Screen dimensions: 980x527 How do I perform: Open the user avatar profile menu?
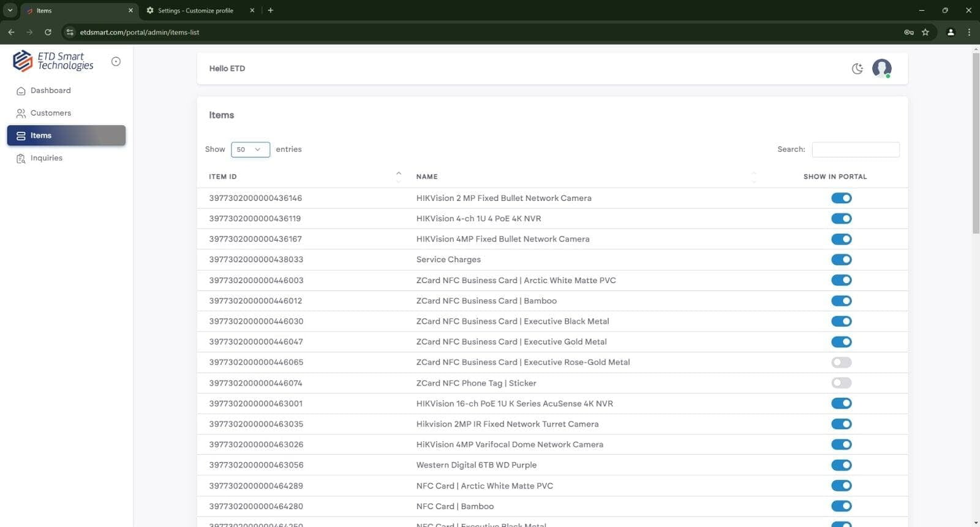click(882, 68)
